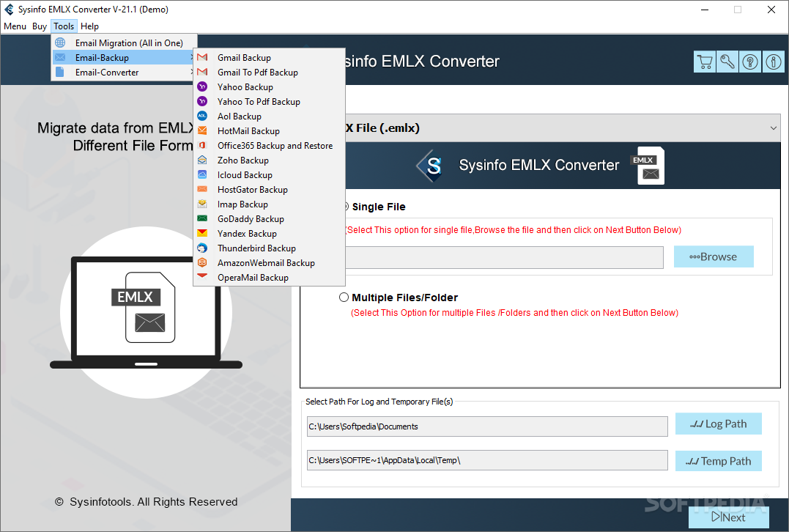Click the purple Yahoo Backup icon
The height and width of the screenshot is (532, 789).
tap(202, 86)
